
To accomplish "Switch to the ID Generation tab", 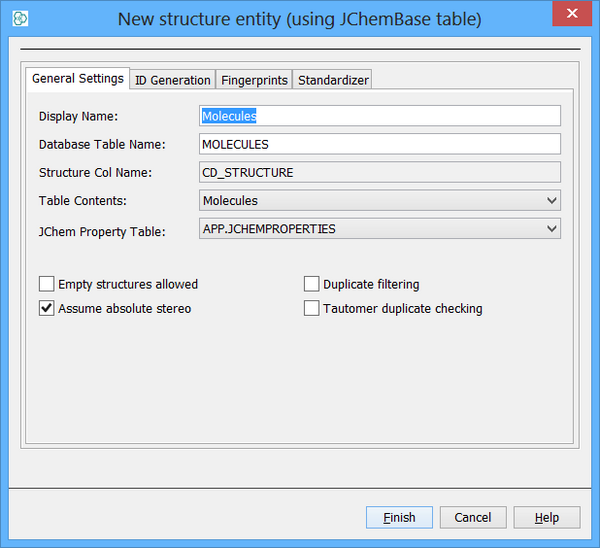I will click(173, 80).
